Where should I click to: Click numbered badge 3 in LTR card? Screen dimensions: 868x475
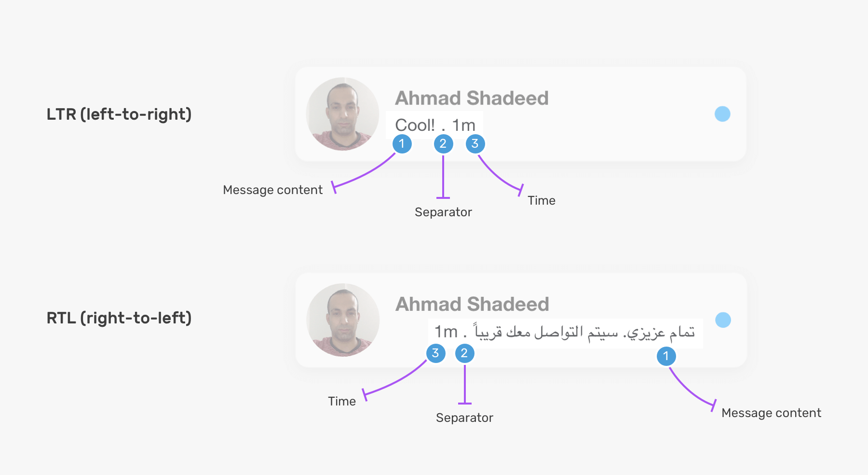pos(475,144)
